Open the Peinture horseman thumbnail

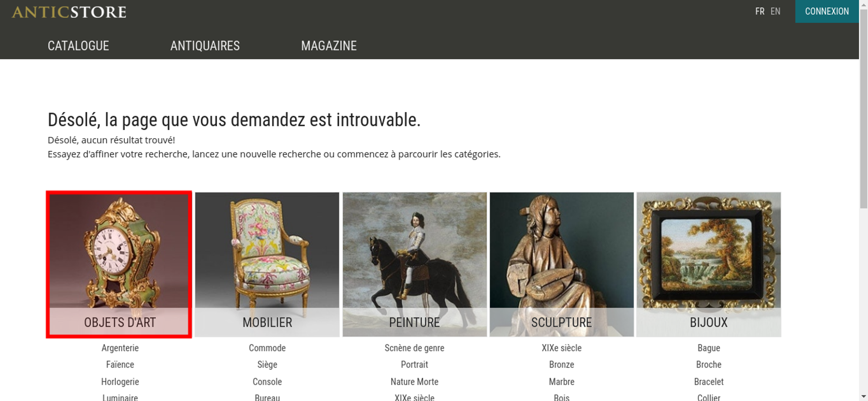pos(414,264)
